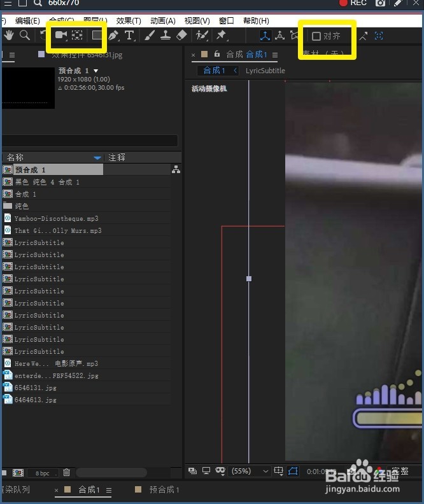Select That Gi...Olly Murs.mp3 file
The image size is (424, 504).
coord(58,230)
